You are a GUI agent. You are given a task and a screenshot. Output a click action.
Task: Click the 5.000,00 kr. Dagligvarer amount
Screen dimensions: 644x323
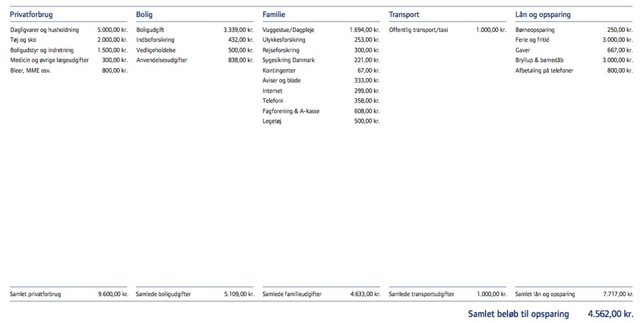[113, 30]
